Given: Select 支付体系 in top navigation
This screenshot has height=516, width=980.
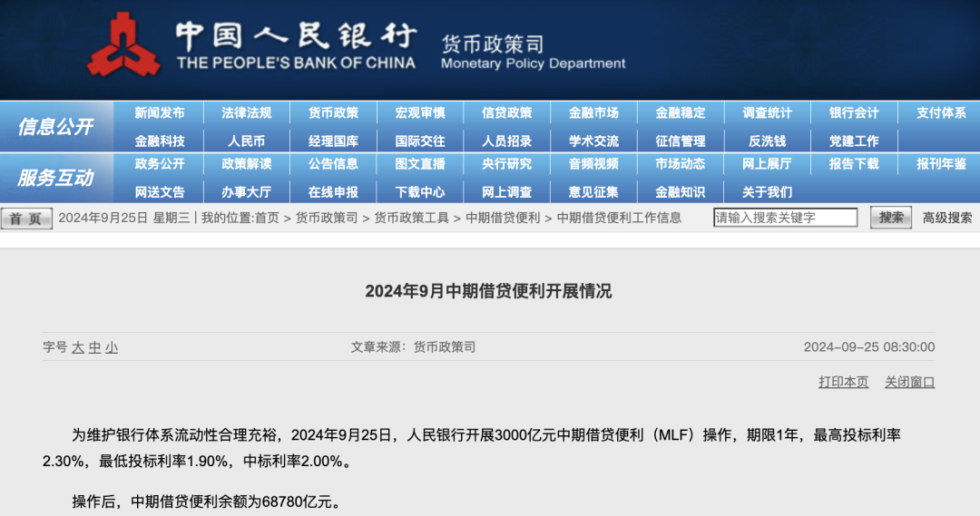Looking at the screenshot, I should [x=941, y=113].
